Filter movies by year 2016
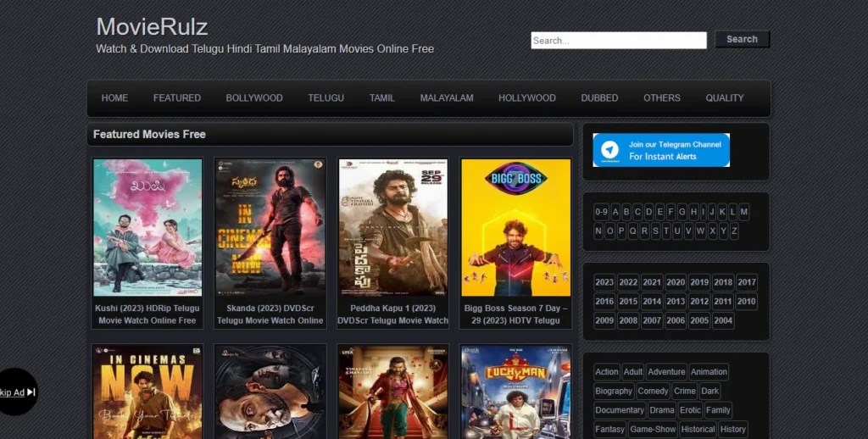The width and height of the screenshot is (868, 439). pyautogui.click(x=604, y=302)
